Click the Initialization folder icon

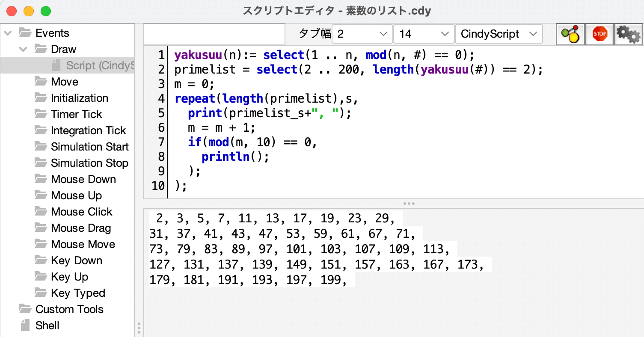tap(41, 98)
